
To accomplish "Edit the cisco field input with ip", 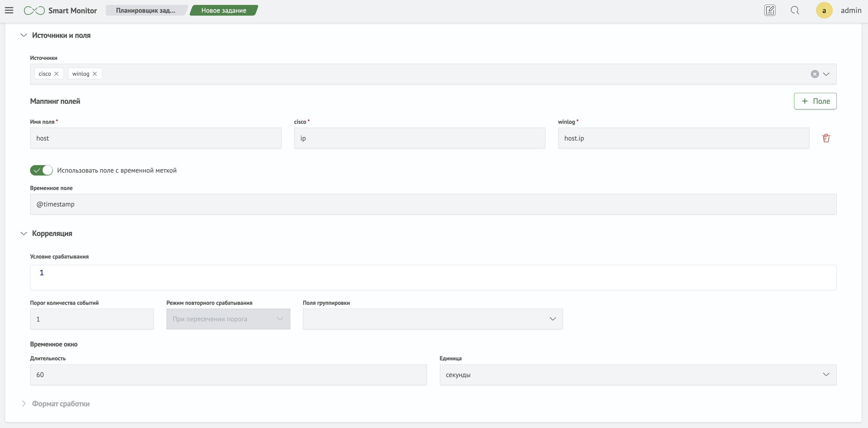I will pos(420,138).
